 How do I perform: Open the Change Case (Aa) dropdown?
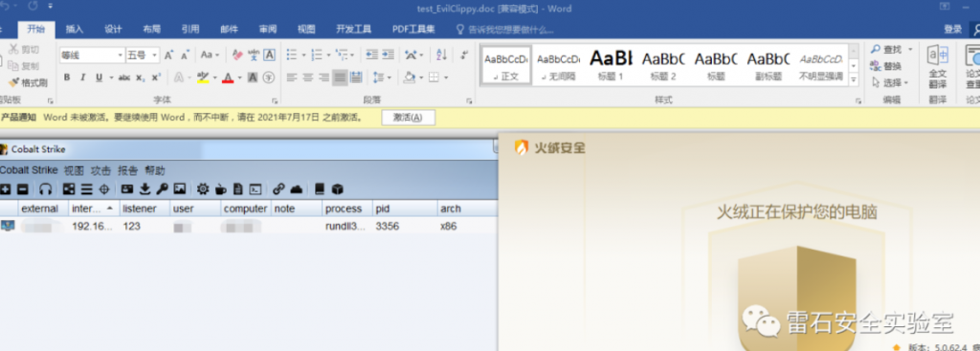click(210, 55)
